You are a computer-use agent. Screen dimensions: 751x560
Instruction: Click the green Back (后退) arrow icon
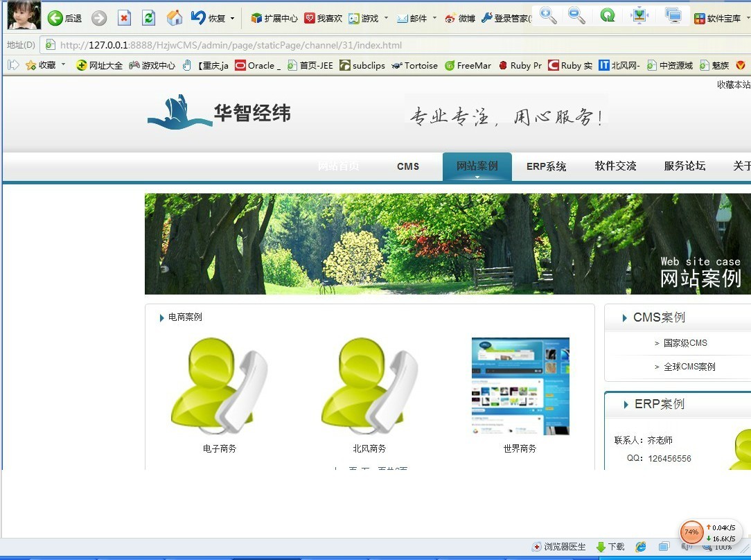click(55, 18)
